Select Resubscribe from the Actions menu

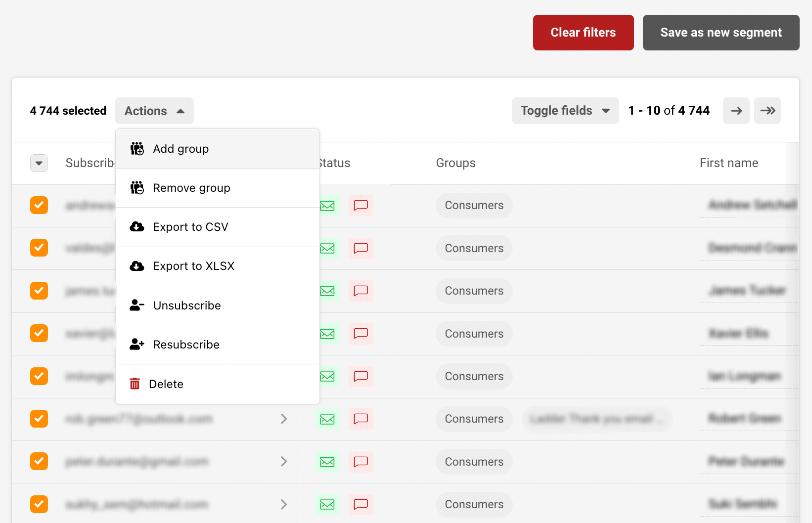[x=186, y=345]
